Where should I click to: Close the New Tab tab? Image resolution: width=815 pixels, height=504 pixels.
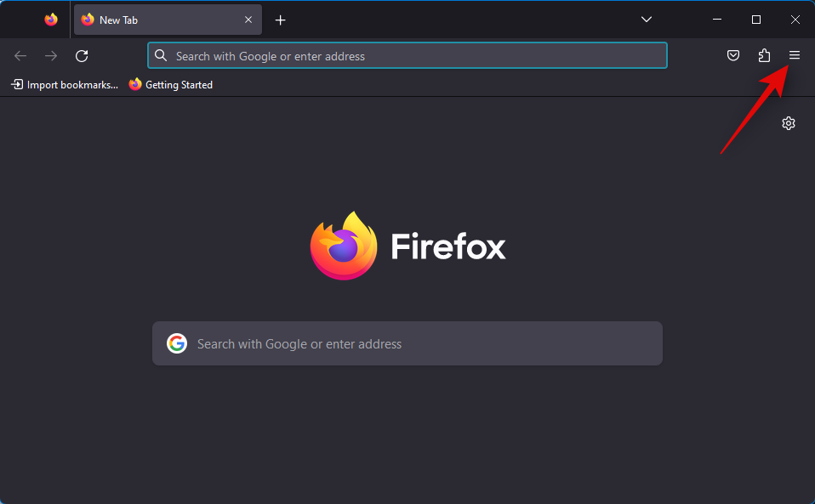click(248, 20)
